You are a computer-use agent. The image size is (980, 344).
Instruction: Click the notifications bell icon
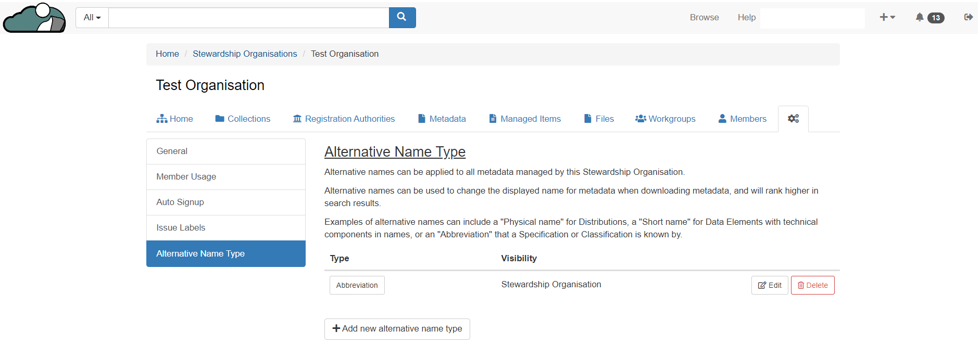click(920, 18)
